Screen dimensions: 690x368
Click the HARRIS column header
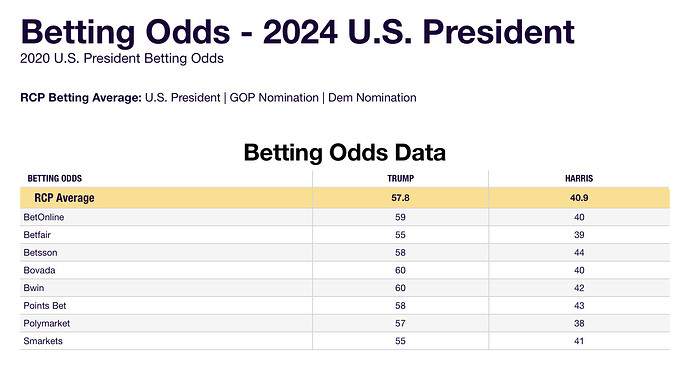pos(579,179)
